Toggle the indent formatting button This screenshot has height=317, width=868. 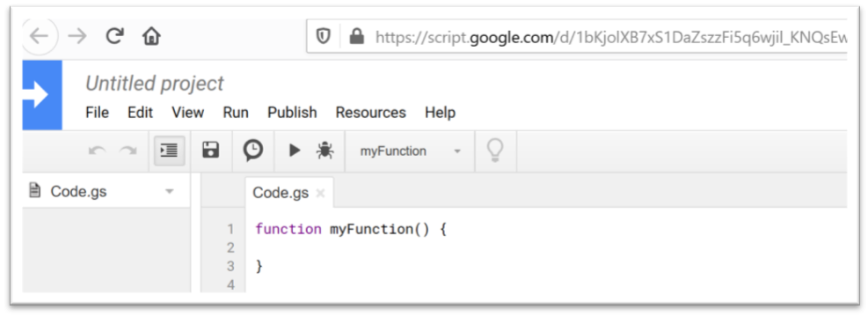click(x=169, y=151)
